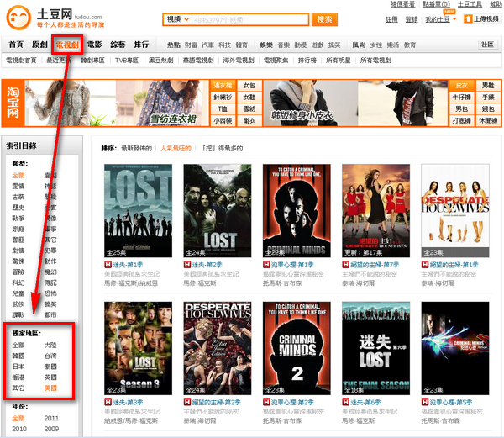Click HD icon beside 犯罪心理-第5季
The height and width of the screenshot is (438, 504).
click(425, 403)
